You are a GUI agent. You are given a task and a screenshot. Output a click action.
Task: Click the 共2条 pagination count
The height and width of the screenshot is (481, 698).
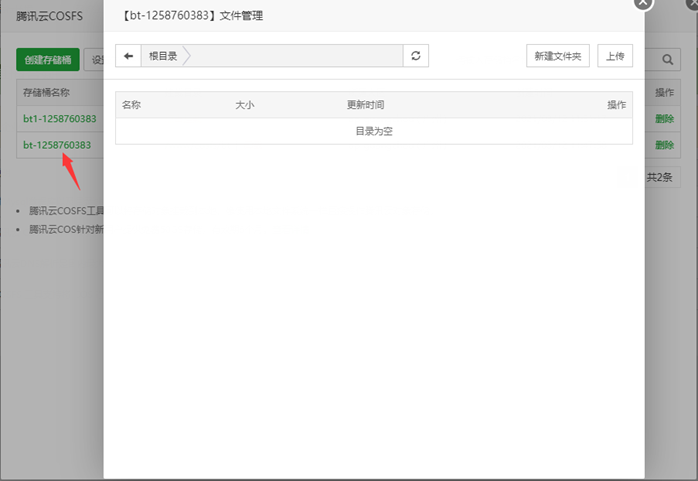click(x=659, y=178)
